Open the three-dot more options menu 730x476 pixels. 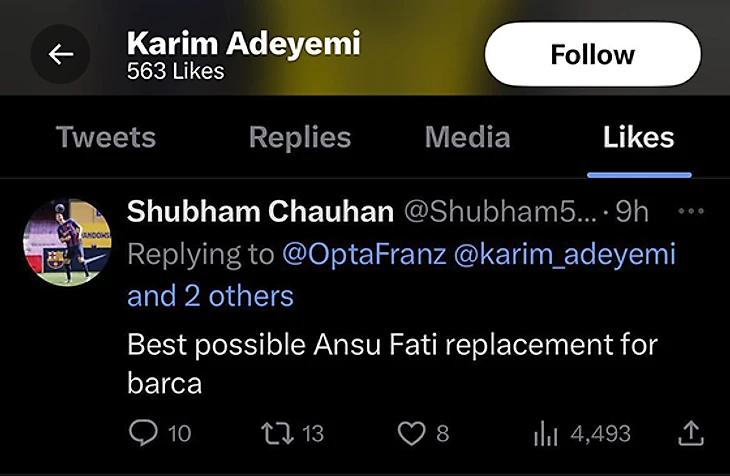[691, 211]
